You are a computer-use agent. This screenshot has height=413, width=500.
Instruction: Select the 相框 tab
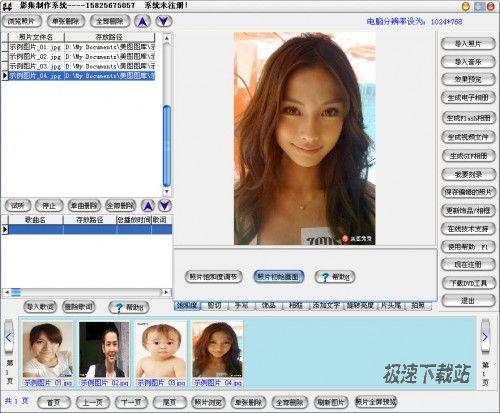click(296, 305)
